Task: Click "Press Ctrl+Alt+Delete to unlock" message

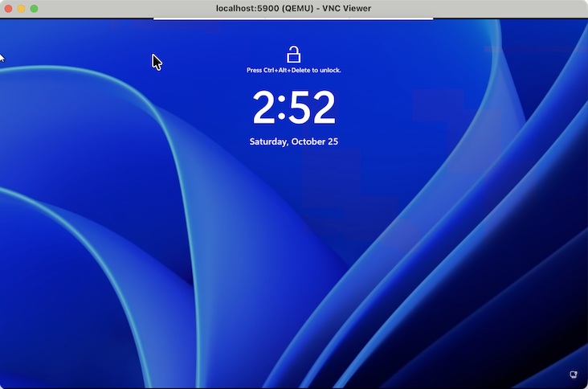Action: pos(294,71)
